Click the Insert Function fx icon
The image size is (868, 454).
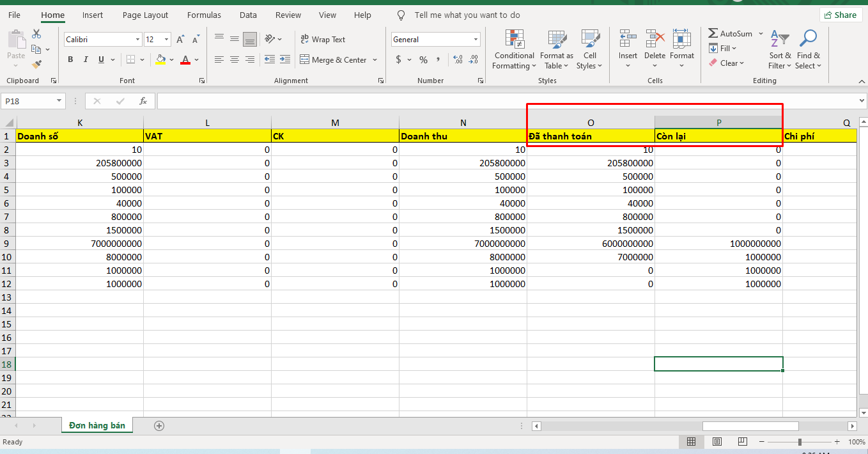click(x=143, y=101)
